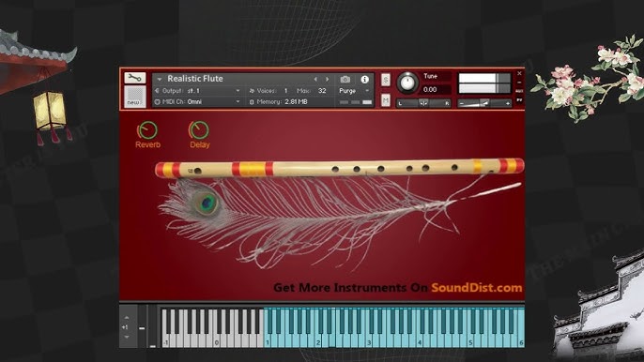Click the L-R pan slider
This screenshot has width=644, height=362.
point(423,103)
